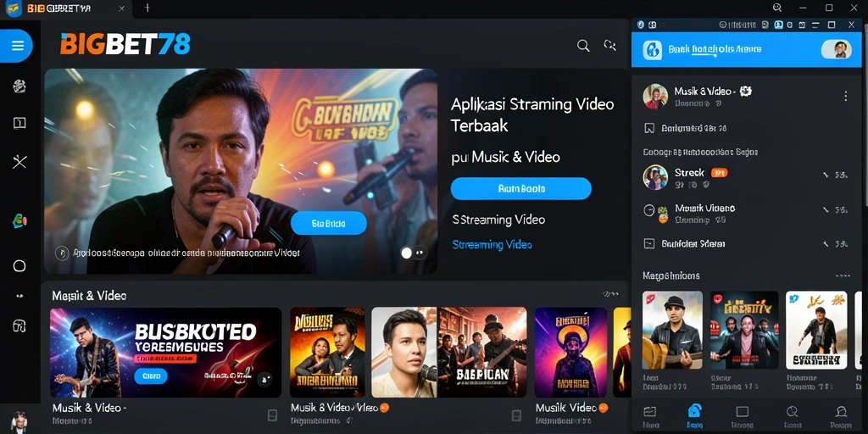Click the orange badge after 'Musiik Video'
Image resolution: width=868 pixels, height=434 pixels.
[604, 408]
